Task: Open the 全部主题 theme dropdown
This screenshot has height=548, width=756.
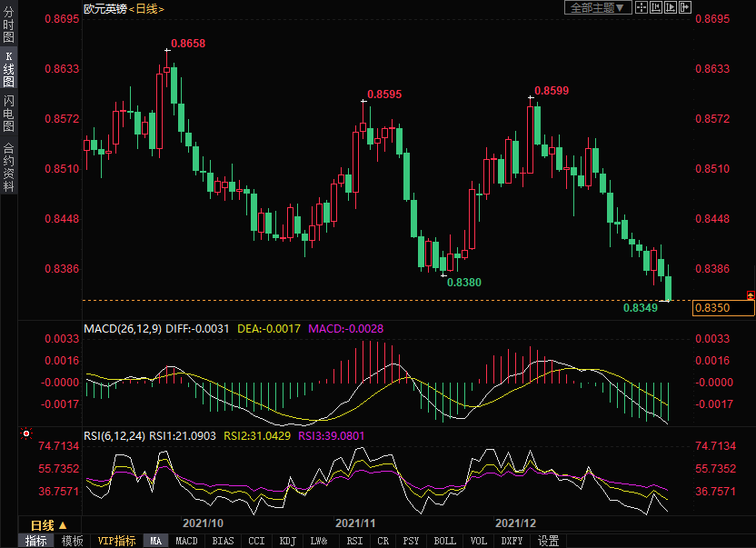Action: coord(597,7)
